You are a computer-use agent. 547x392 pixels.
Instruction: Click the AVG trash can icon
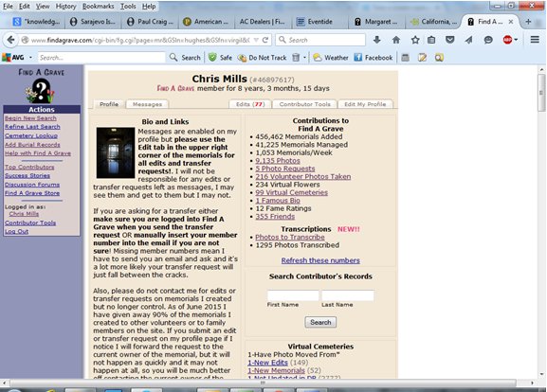pyautogui.click(x=296, y=58)
